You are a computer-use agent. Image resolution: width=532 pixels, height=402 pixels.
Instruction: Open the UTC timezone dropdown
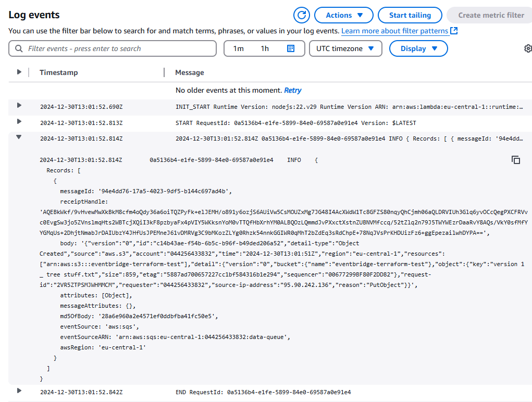[345, 48]
